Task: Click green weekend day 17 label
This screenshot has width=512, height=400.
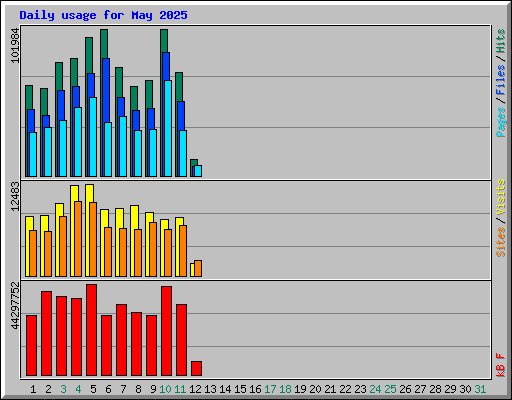Action: coord(270,389)
